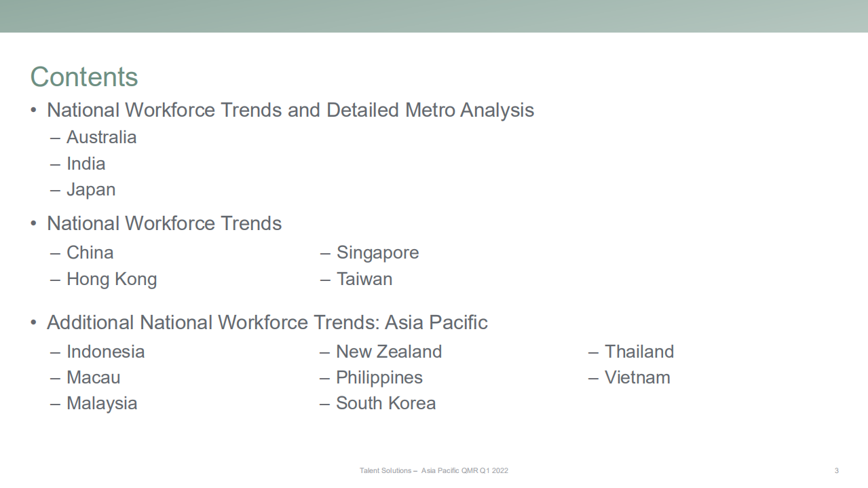Click the Additional National Workforce Trends: Asia Pacific heading
This screenshot has height=488, width=868.
(x=267, y=322)
